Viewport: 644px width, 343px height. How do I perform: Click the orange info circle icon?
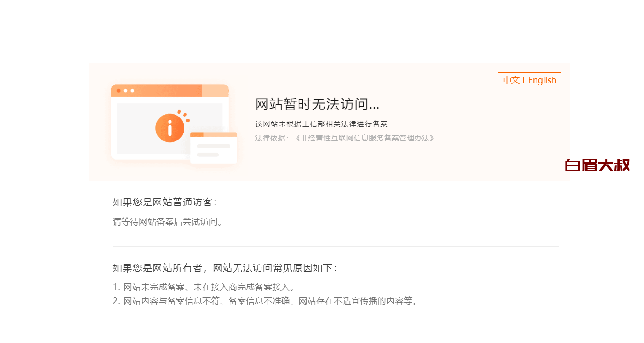170,127
